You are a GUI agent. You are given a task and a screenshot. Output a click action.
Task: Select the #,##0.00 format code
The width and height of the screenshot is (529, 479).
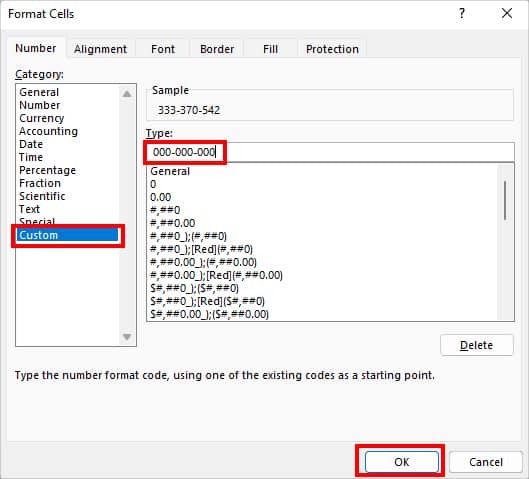click(172, 223)
